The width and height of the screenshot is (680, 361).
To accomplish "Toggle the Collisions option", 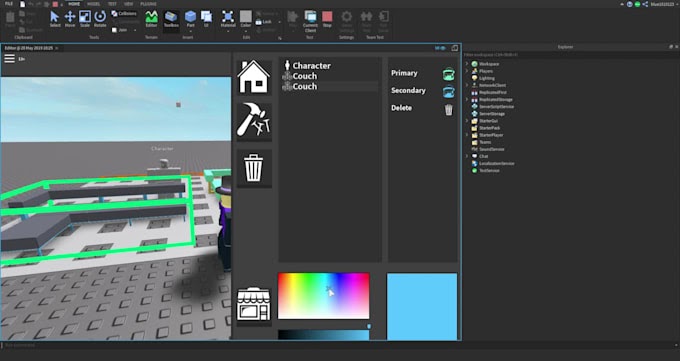I will 124,14.
